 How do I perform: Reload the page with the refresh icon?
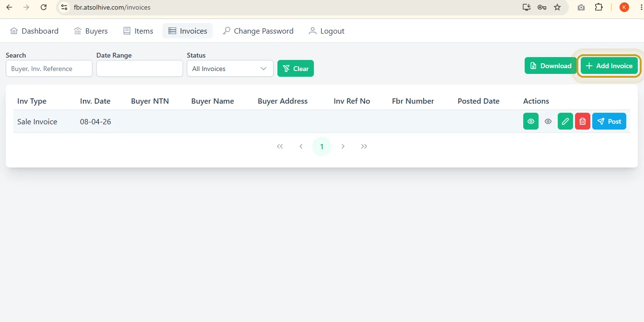pos(44,7)
